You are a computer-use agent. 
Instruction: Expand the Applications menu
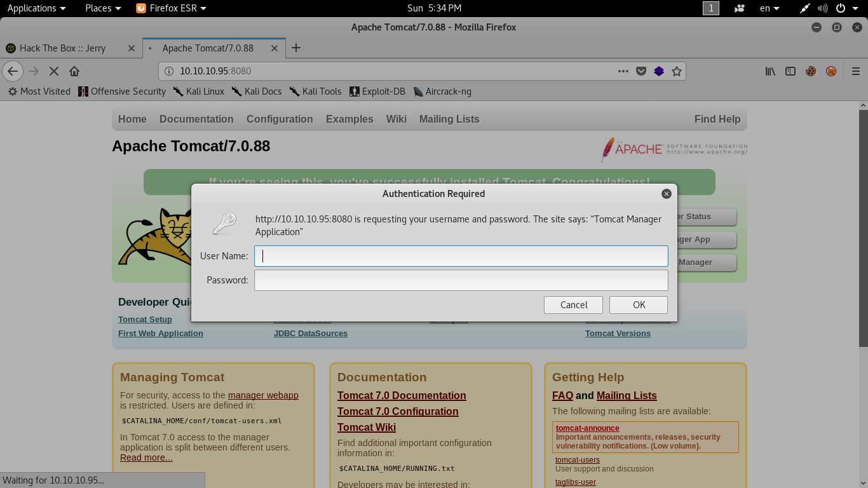point(36,8)
